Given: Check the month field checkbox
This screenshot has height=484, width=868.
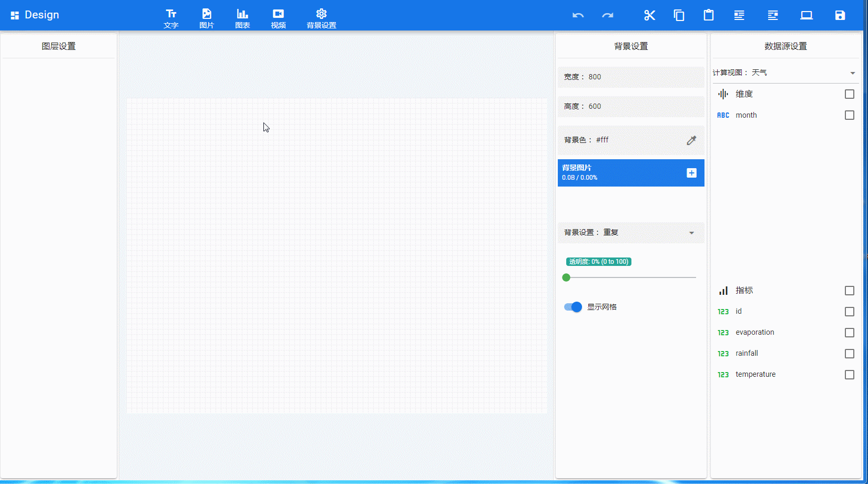Looking at the screenshot, I should (850, 115).
